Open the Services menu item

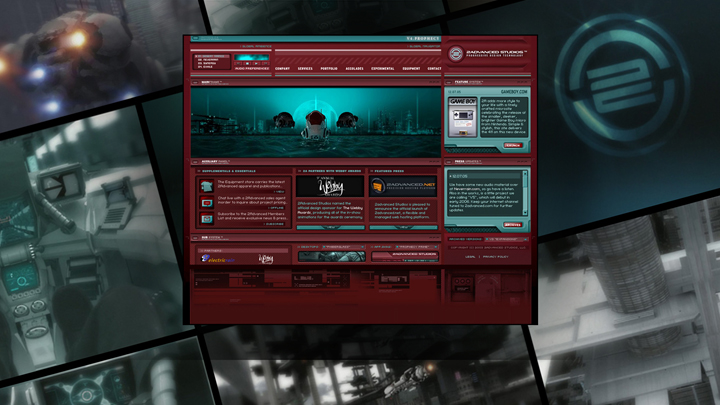[305, 68]
